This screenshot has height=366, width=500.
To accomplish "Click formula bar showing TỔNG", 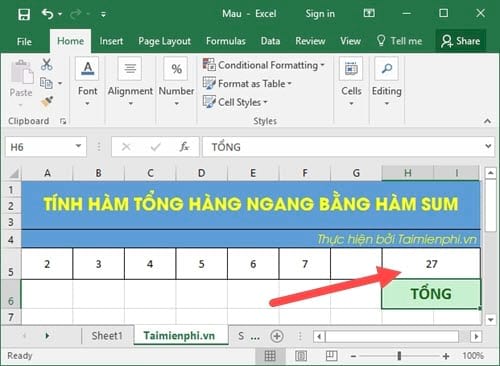I will coord(343,147).
